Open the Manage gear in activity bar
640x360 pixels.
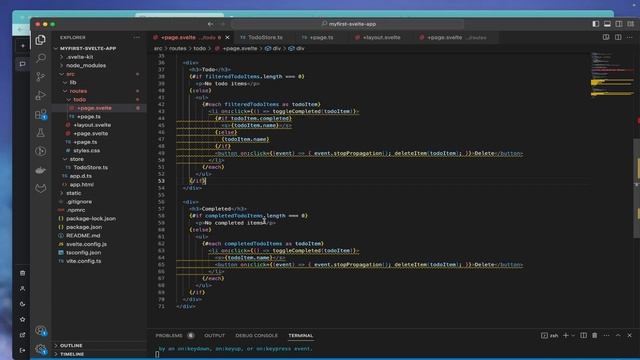(40, 349)
